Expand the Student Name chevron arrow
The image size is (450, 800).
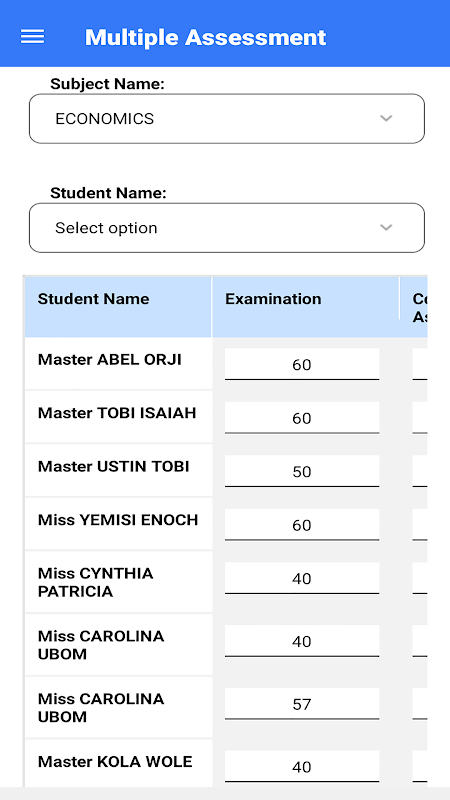click(x=386, y=228)
